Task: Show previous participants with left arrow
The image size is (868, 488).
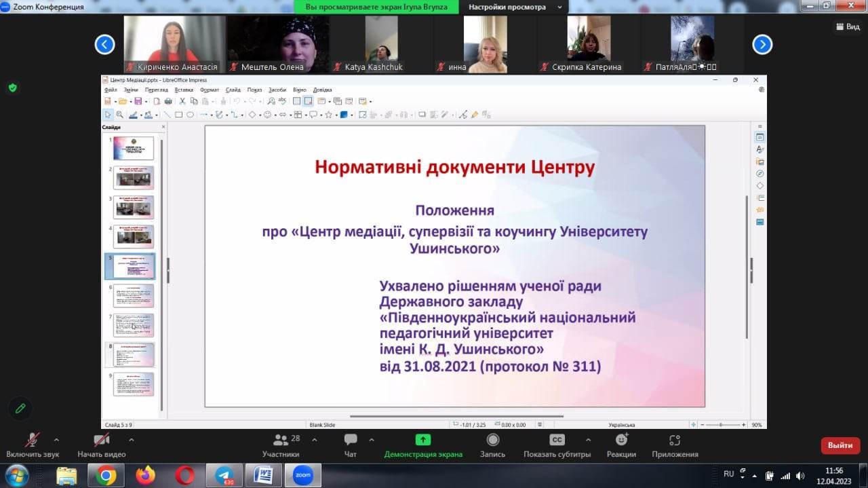Action: click(104, 45)
